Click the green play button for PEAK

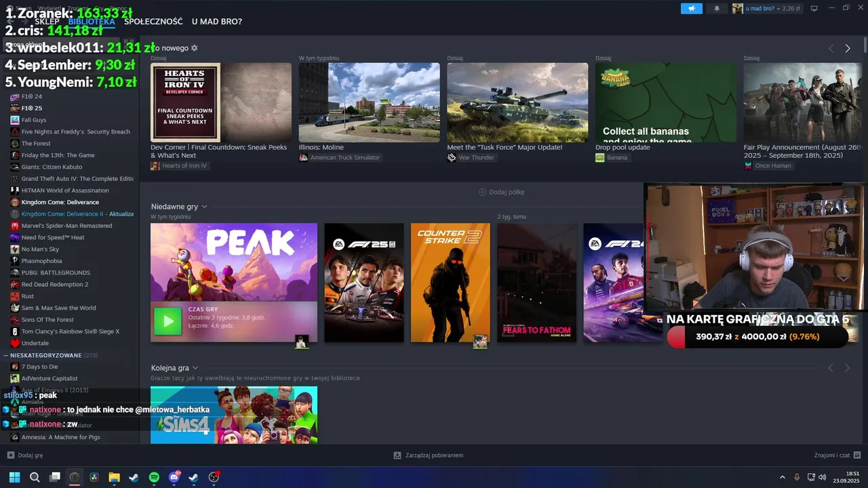tap(167, 321)
